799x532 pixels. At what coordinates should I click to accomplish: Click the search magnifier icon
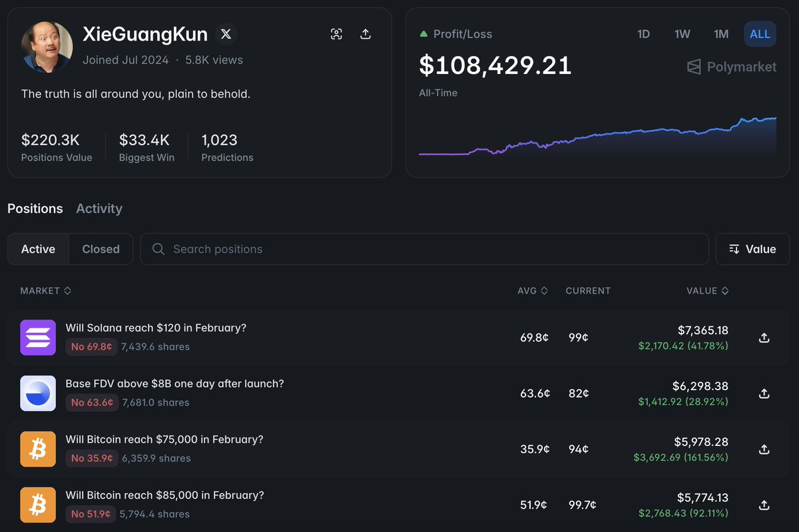click(x=158, y=249)
